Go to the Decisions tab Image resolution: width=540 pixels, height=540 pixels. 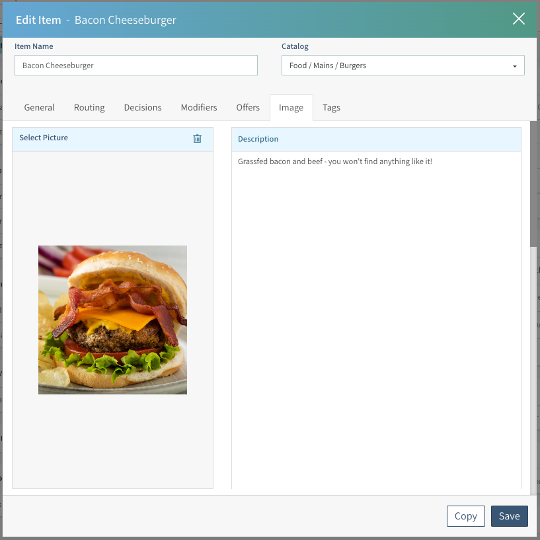(x=143, y=108)
